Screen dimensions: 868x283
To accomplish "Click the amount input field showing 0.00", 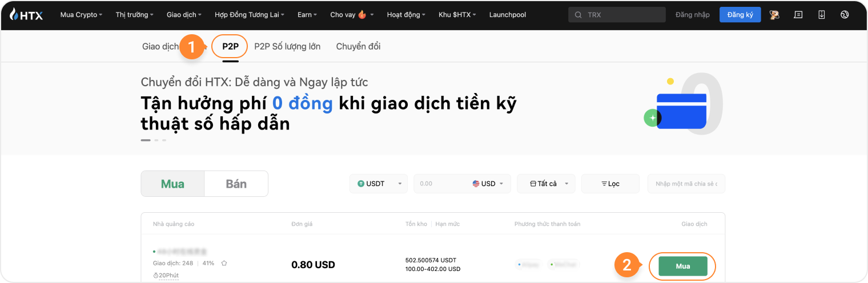I will pos(441,184).
